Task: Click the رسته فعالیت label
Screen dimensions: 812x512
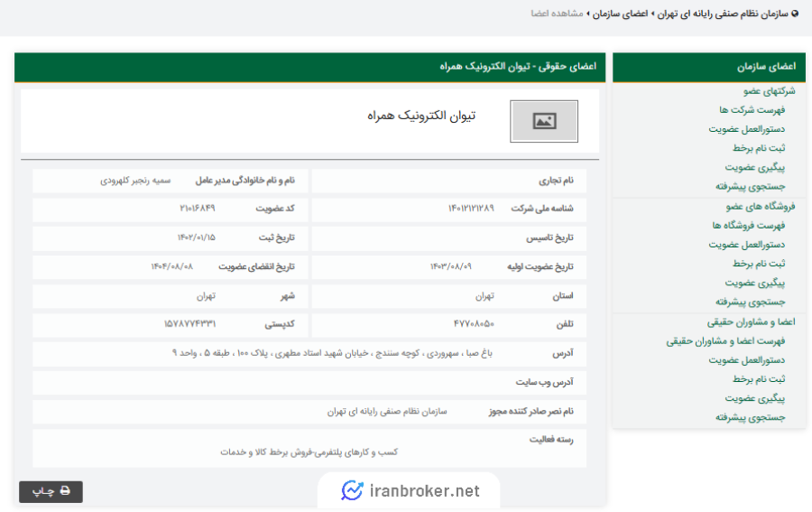Action: pos(551,440)
